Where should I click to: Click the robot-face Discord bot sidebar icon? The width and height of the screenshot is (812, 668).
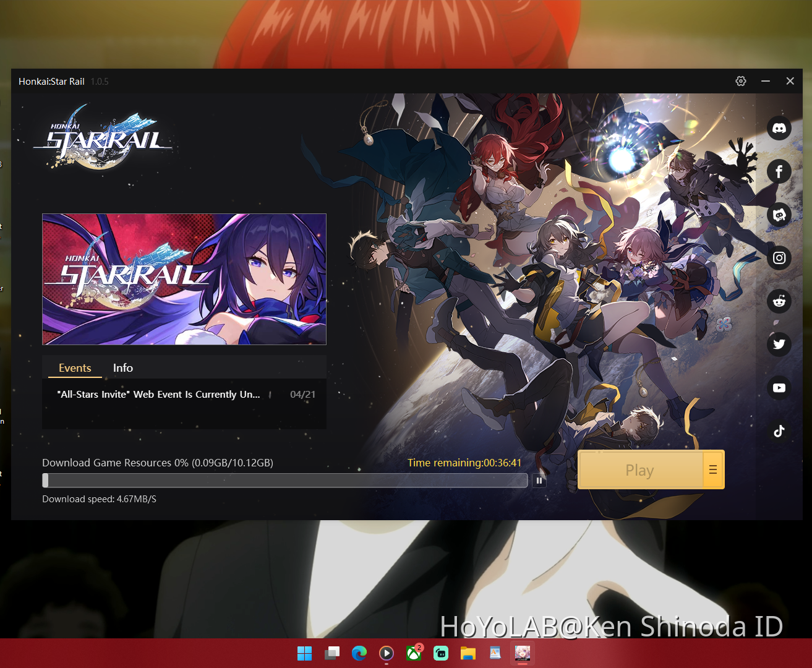tap(779, 215)
